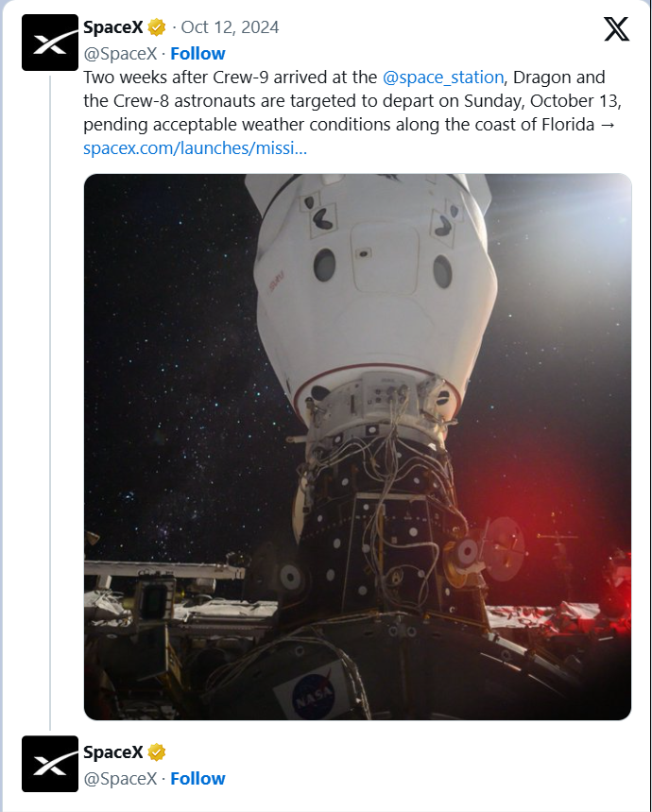Click the @SpaceX handle on top tweet

click(x=120, y=53)
